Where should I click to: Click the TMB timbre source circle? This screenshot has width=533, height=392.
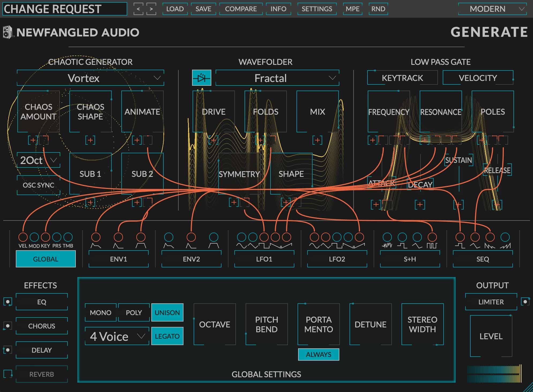(68, 237)
